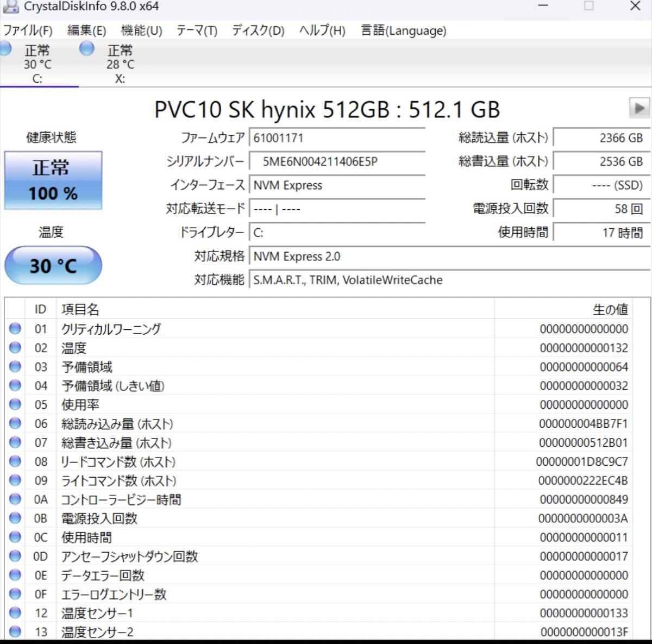Screen dimensions: 652x644
Task: Click the 正常 100 % health status button
Action: point(53,180)
